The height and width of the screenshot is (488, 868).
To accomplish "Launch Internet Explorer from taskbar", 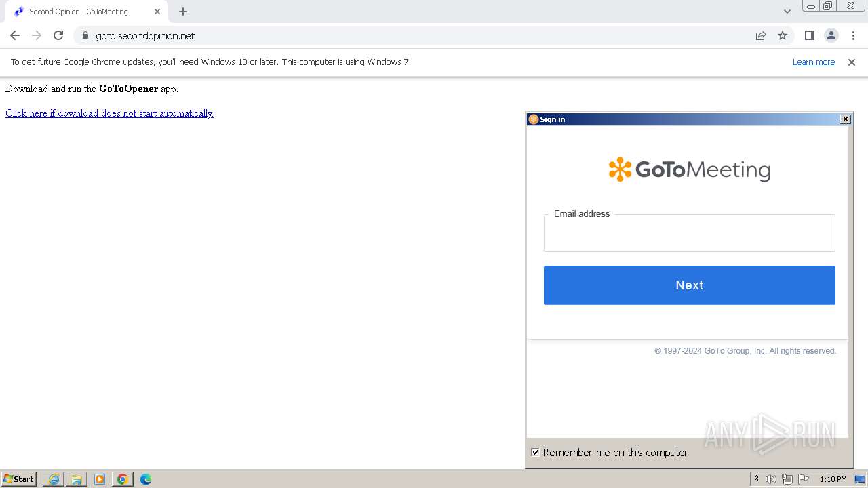I will tap(54, 479).
